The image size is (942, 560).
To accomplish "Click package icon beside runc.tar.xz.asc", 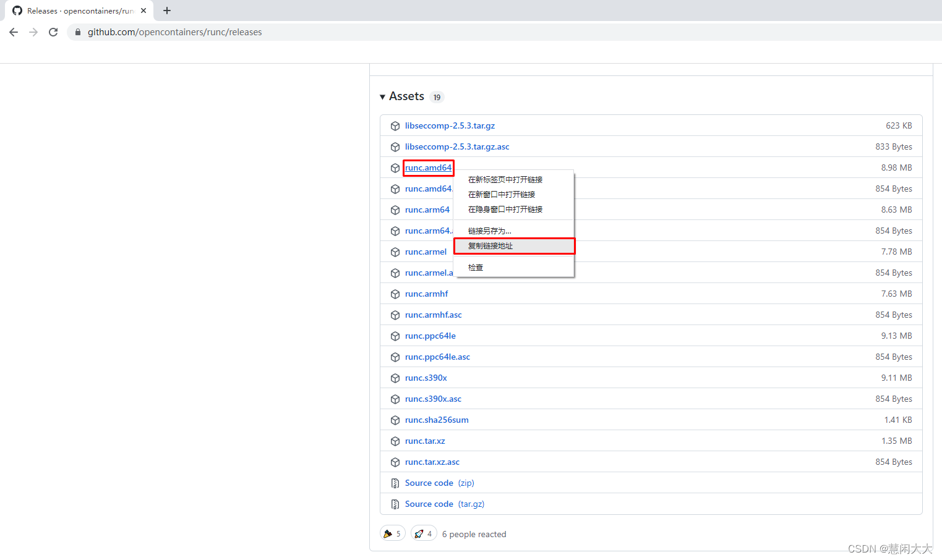I will coord(395,462).
